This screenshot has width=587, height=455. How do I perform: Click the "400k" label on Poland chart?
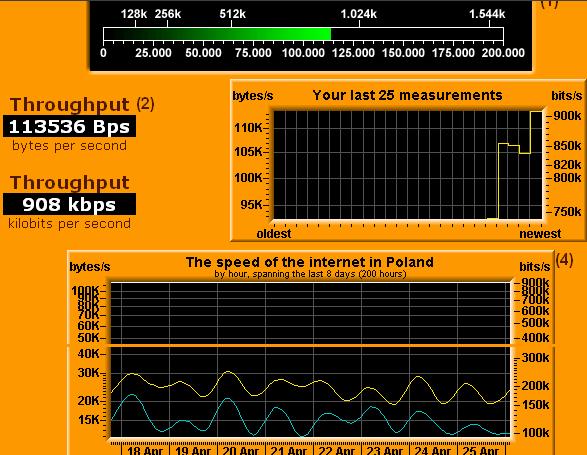[x=535, y=338]
